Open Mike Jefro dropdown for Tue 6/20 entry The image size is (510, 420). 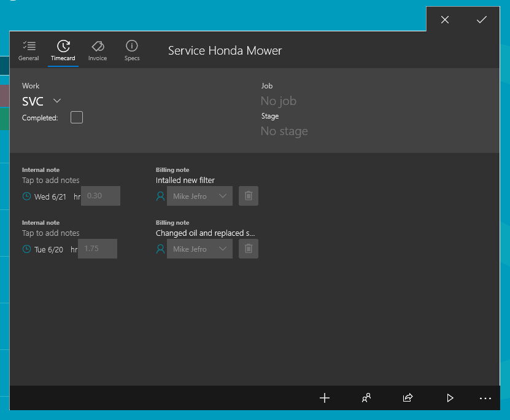pos(200,249)
